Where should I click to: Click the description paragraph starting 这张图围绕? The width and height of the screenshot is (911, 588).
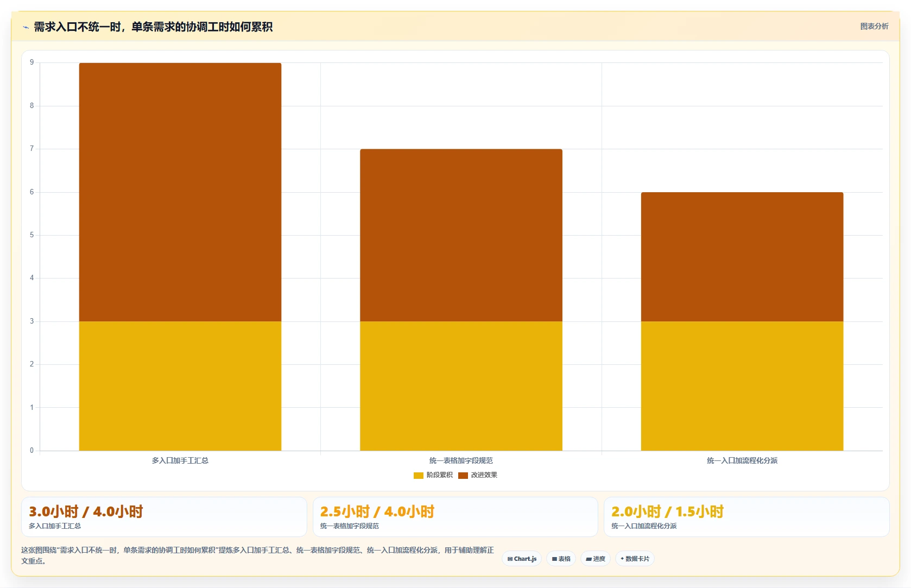(x=257, y=555)
